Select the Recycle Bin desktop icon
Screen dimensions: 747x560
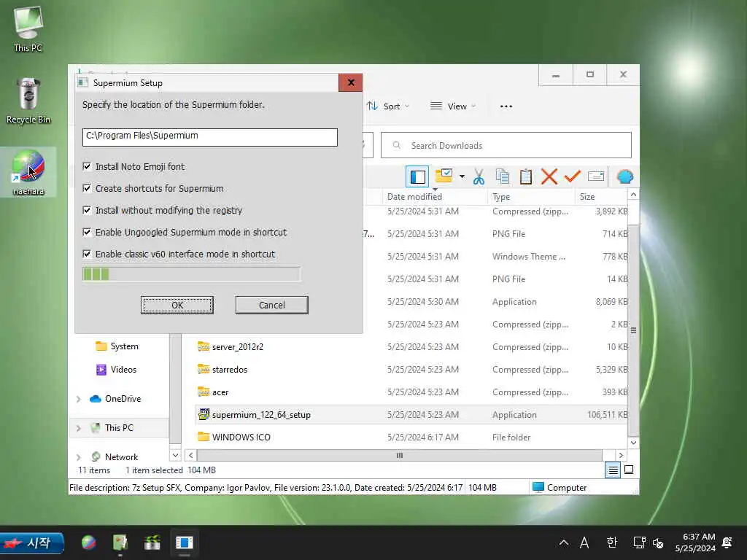click(28, 101)
